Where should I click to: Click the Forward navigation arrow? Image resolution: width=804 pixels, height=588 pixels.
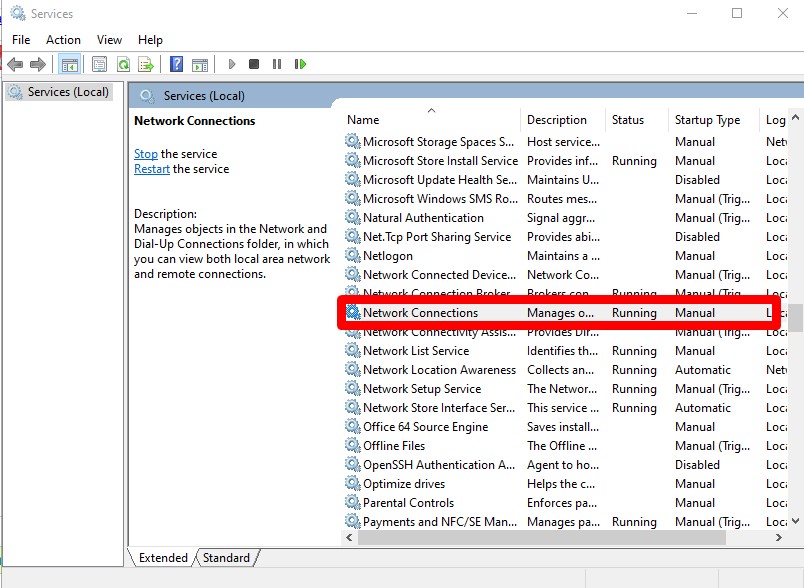pos(37,63)
